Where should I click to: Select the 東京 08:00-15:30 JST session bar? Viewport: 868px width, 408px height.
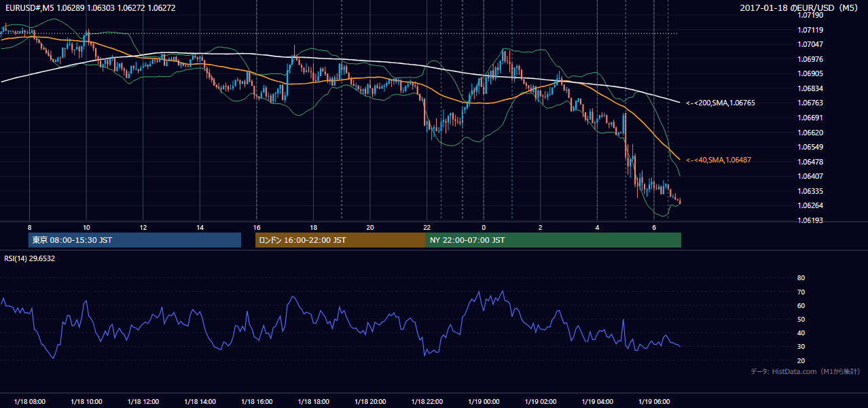click(x=135, y=240)
